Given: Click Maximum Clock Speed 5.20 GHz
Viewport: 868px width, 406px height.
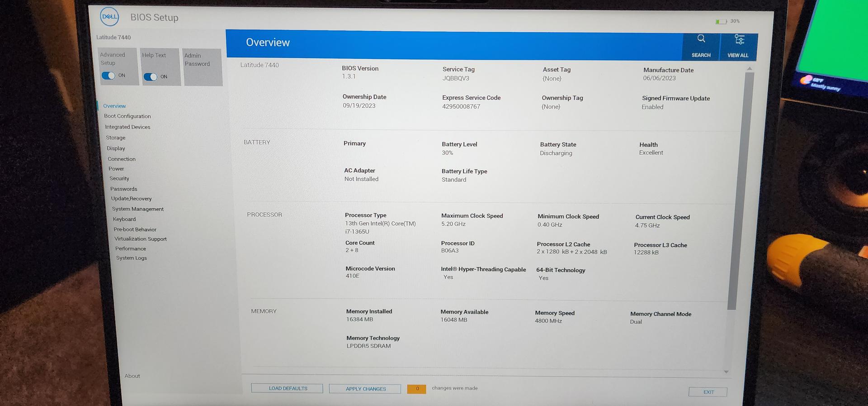Looking at the screenshot, I should [453, 224].
